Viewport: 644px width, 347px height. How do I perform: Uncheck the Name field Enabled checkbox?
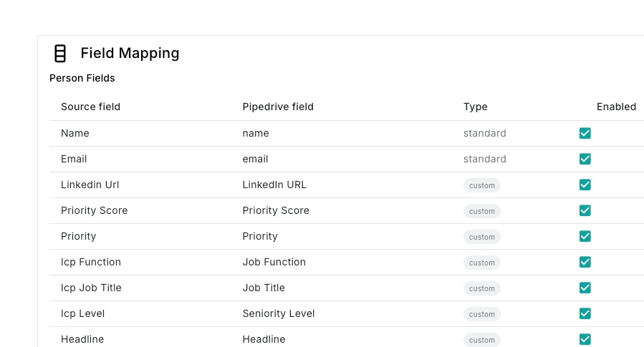585,133
